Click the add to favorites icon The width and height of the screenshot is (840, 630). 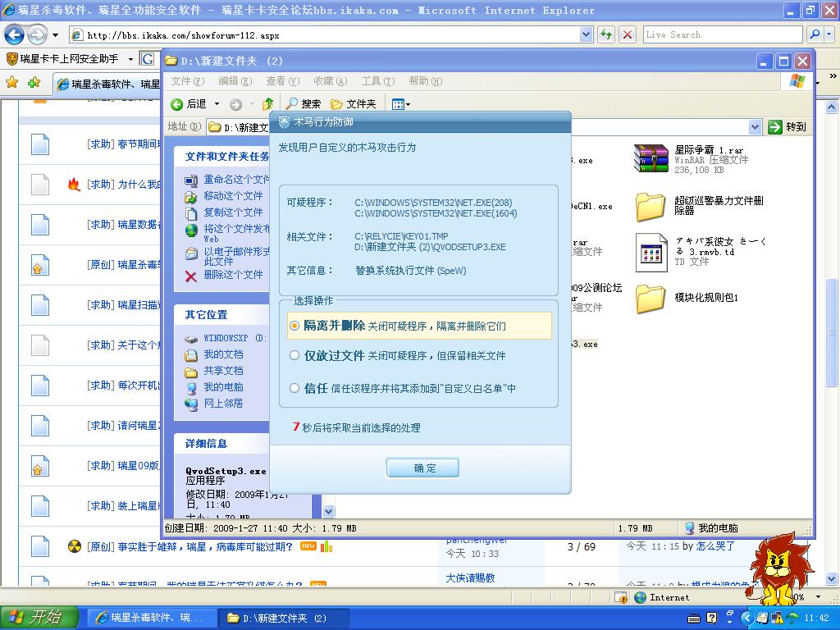34,82
